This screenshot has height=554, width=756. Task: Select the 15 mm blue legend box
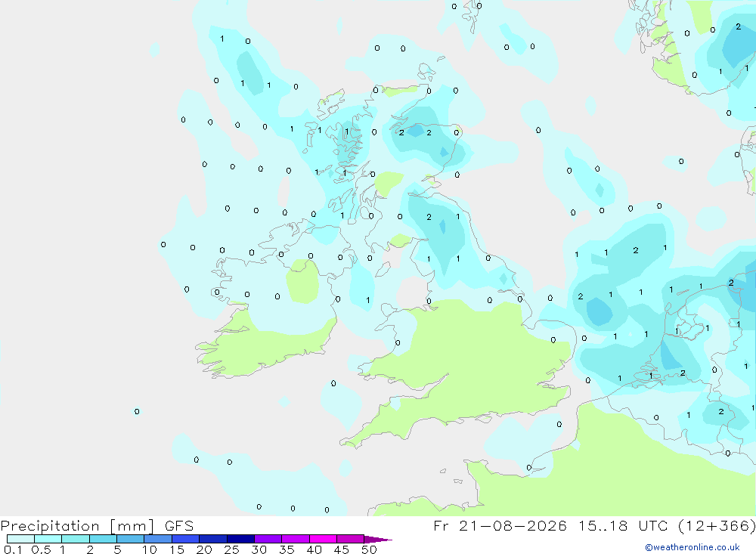tap(185, 539)
